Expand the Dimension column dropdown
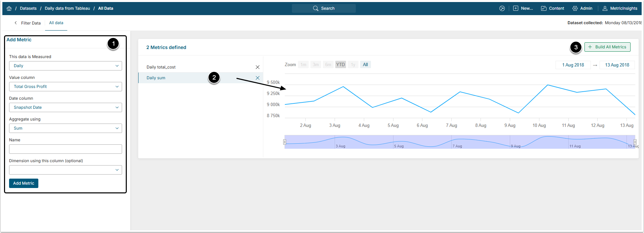Screen dimensions: 644x233 pos(66,170)
